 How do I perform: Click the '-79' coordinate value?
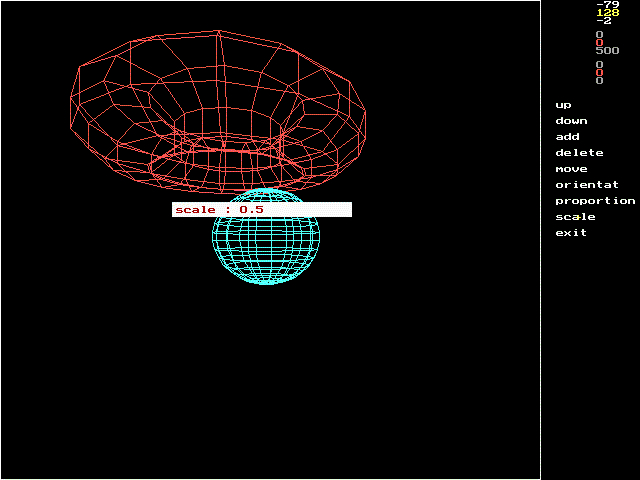608,4
